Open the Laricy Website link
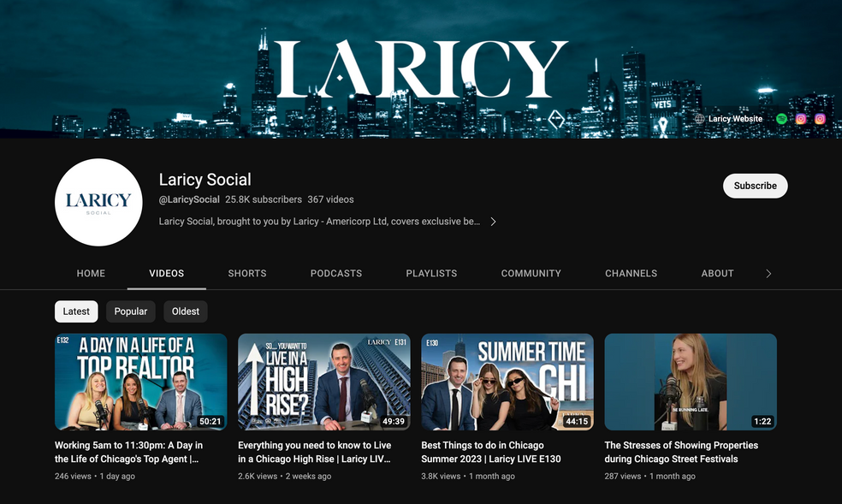The image size is (842, 504). (x=735, y=119)
